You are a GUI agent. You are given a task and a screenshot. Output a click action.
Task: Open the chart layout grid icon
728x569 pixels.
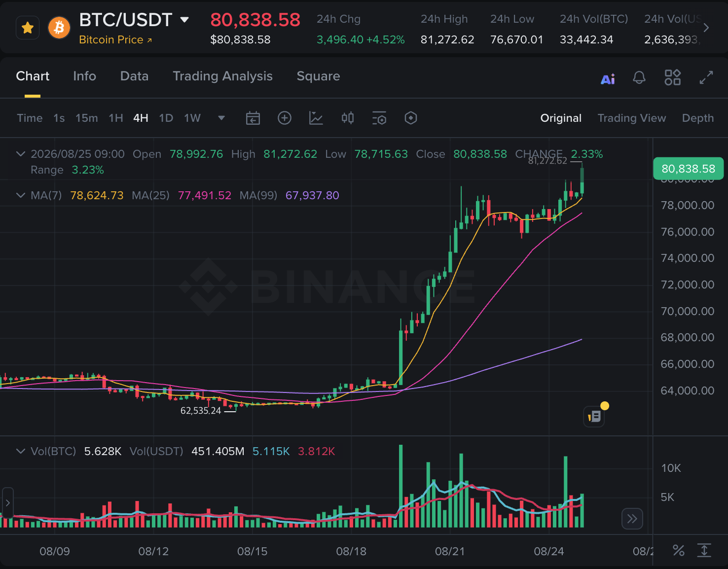coord(673,77)
